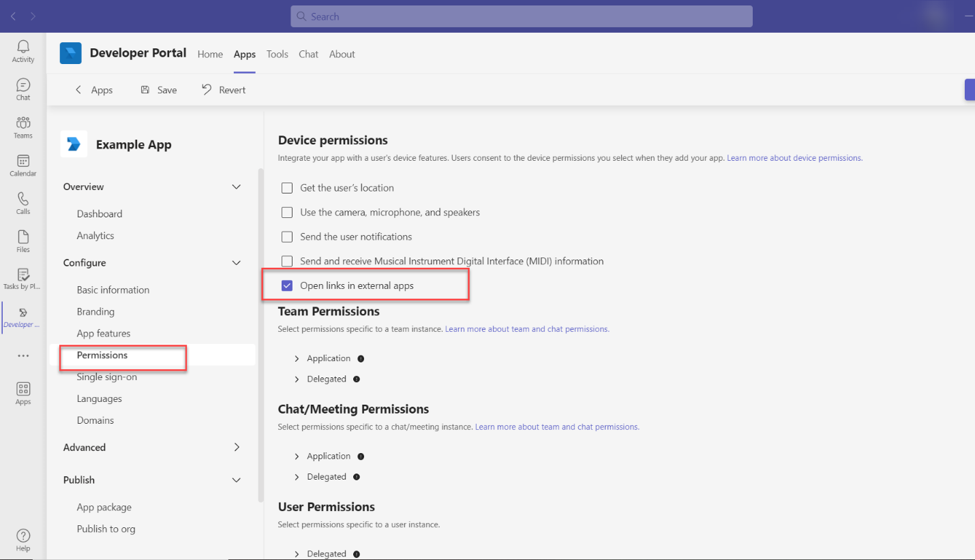
Task: Collapse the Publish section chevron
Action: coord(237,480)
